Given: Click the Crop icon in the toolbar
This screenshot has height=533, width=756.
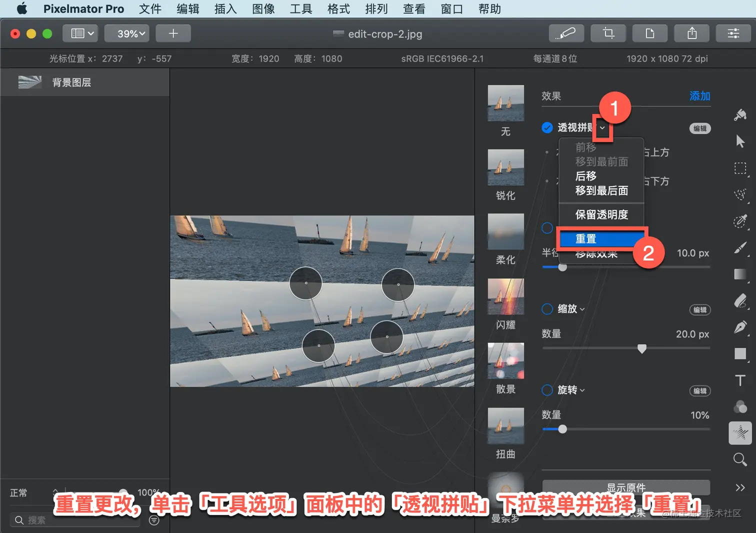Looking at the screenshot, I should [608, 33].
